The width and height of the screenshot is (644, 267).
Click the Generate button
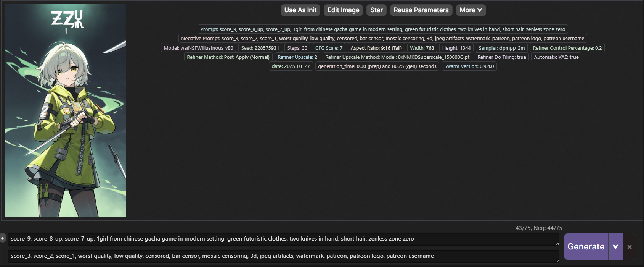coord(586,247)
